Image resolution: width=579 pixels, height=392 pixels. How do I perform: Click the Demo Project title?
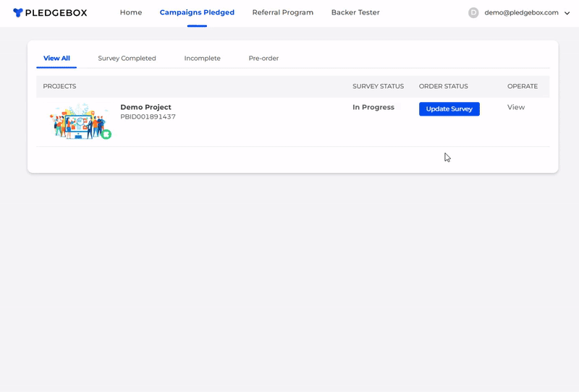(x=145, y=107)
